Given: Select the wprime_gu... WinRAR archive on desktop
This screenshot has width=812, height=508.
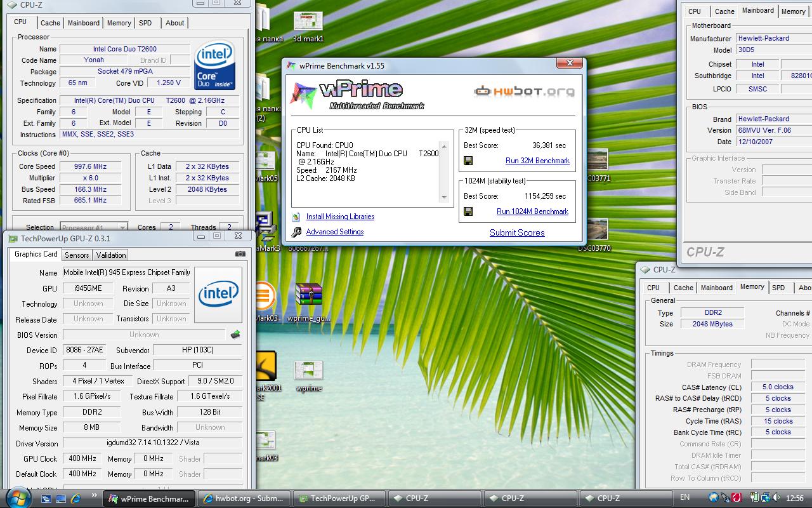Looking at the screenshot, I should (x=309, y=302).
